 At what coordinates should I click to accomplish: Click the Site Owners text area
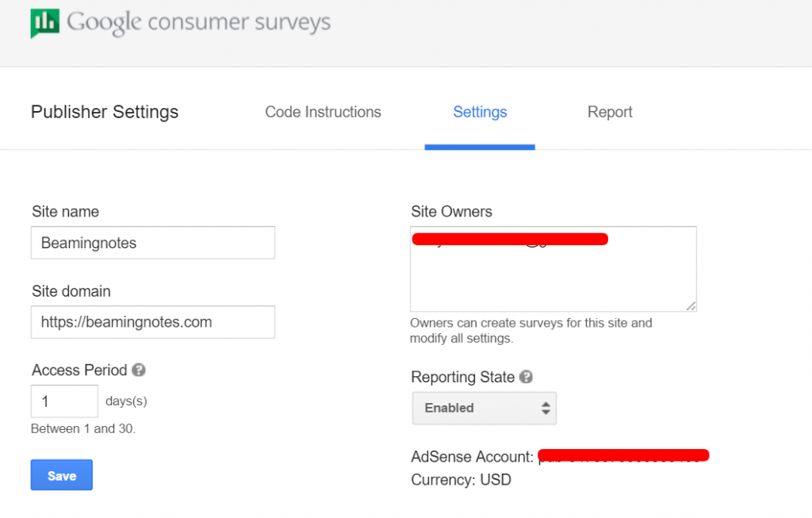click(553, 269)
